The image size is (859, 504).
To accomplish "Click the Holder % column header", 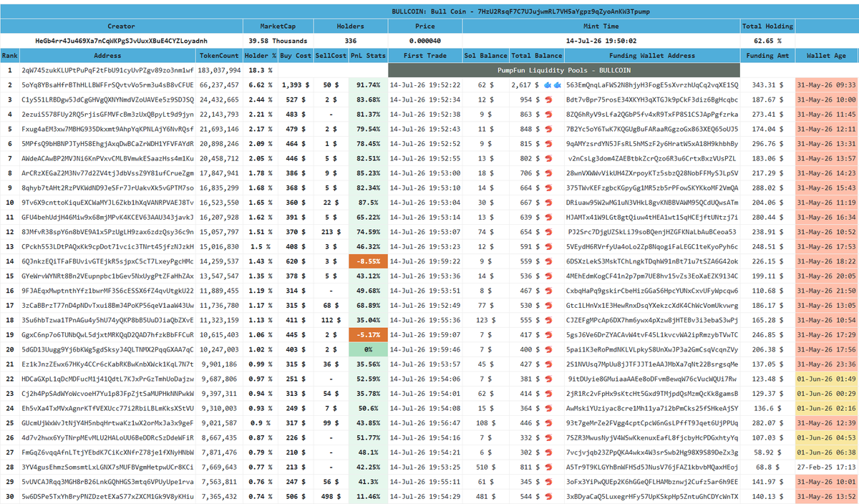I will click(261, 55).
